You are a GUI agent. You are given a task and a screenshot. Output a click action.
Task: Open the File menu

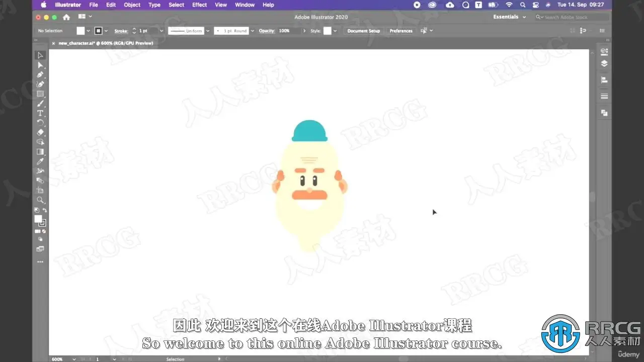(x=94, y=5)
